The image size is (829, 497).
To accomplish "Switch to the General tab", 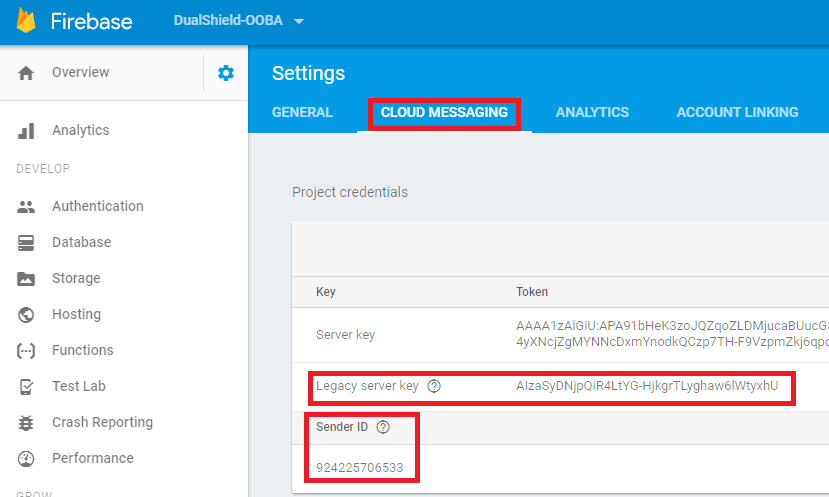I will click(302, 113).
